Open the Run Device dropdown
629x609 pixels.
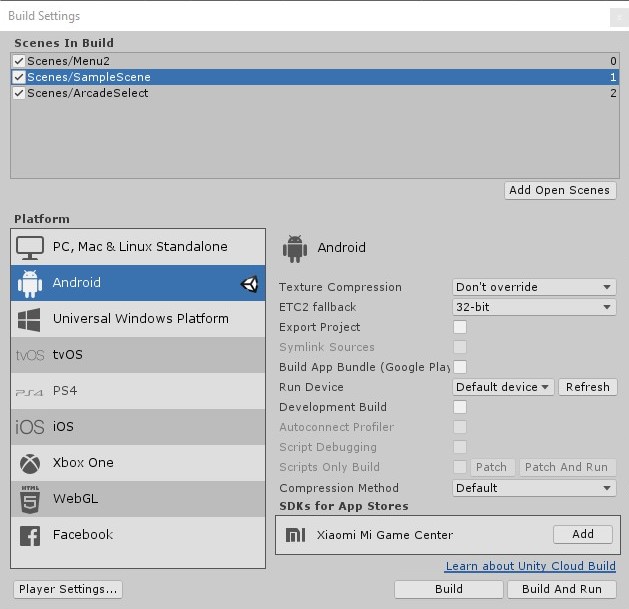point(502,387)
